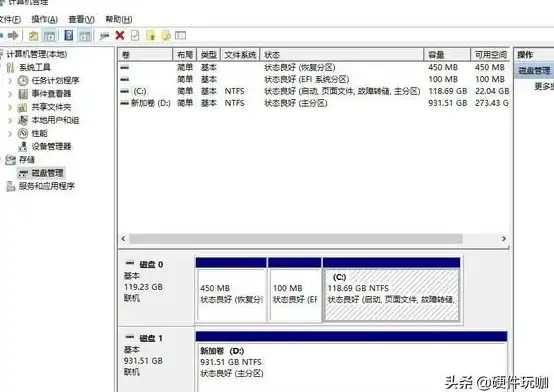Click the yellow page with green arrow icon
This screenshot has width=554, height=392.
point(151,35)
